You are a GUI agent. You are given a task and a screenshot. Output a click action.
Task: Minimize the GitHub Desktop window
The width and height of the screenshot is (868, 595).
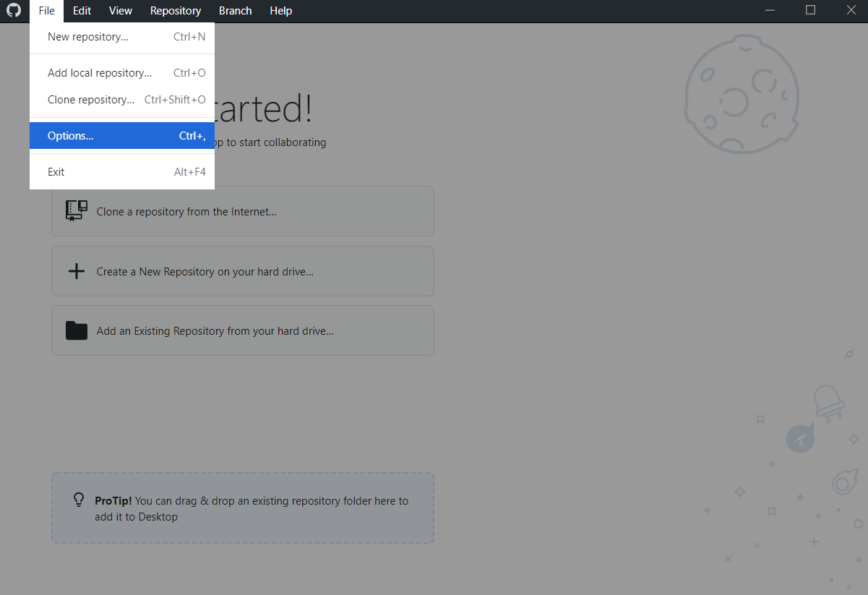click(770, 11)
